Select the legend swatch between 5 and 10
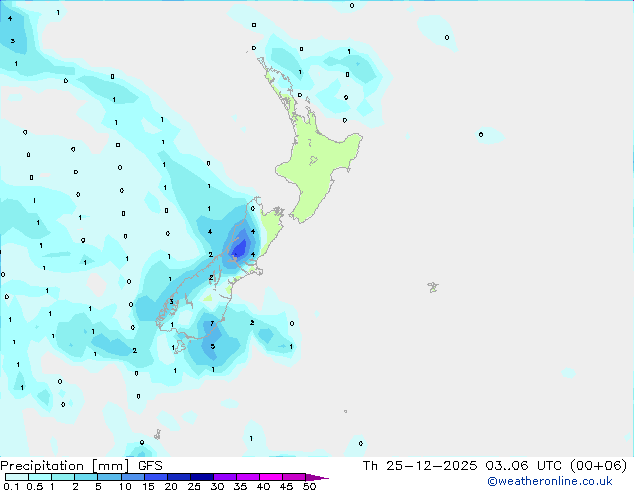 (x=109, y=477)
